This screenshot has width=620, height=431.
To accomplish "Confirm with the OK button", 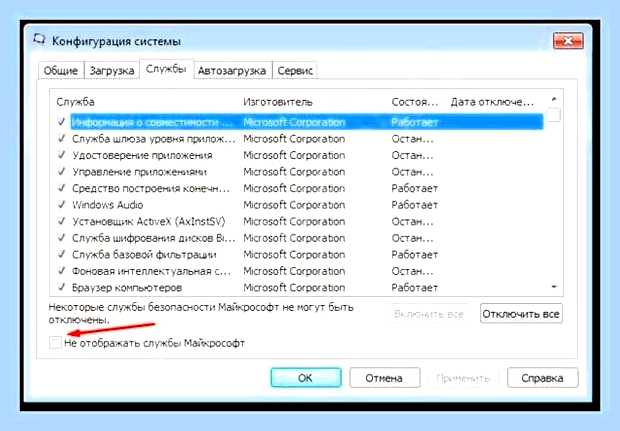I will 306,378.
